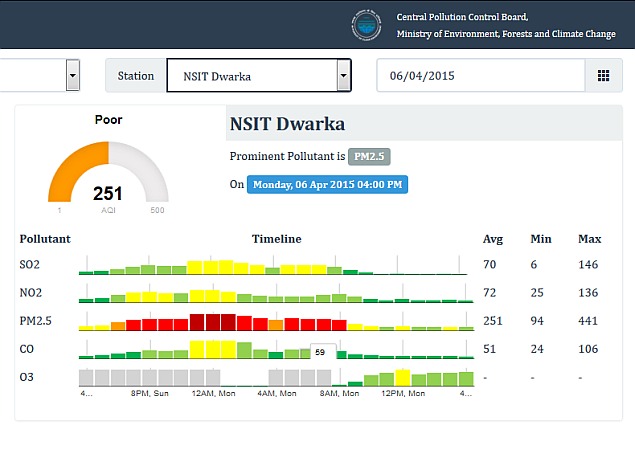This screenshot has height=475, width=635.
Task: Click the Timeline column header
Action: click(277, 239)
